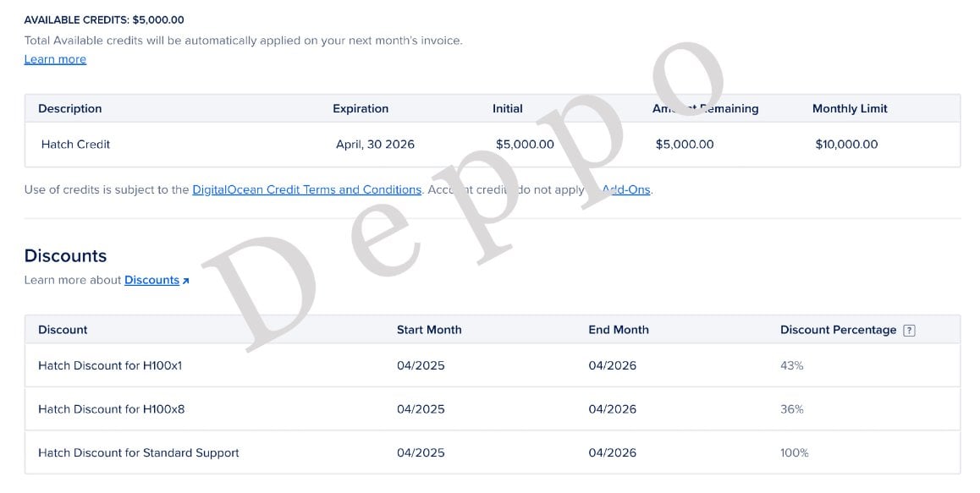Click the Expiration column header
The width and height of the screenshot is (980, 493).
point(361,109)
